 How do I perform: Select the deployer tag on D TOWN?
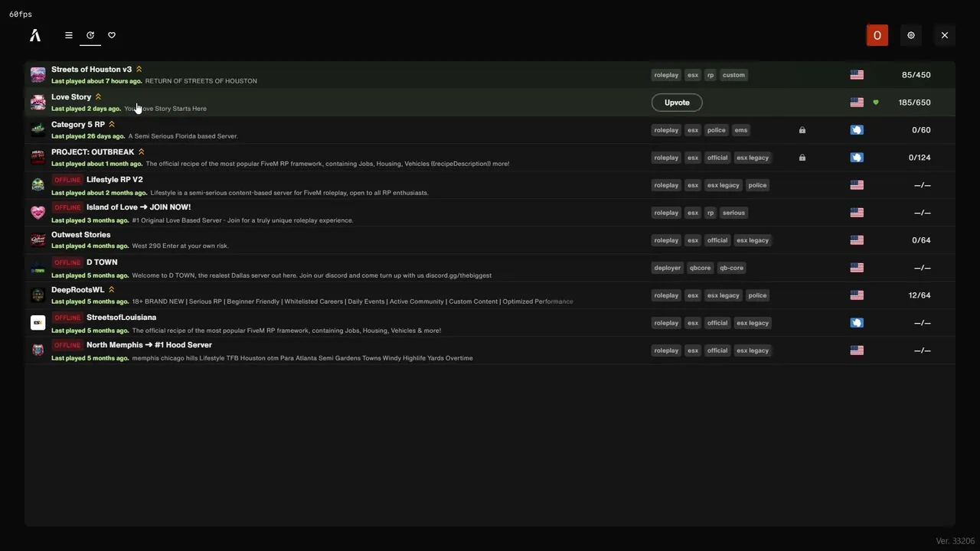pyautogui.click(x=668, y=268)
